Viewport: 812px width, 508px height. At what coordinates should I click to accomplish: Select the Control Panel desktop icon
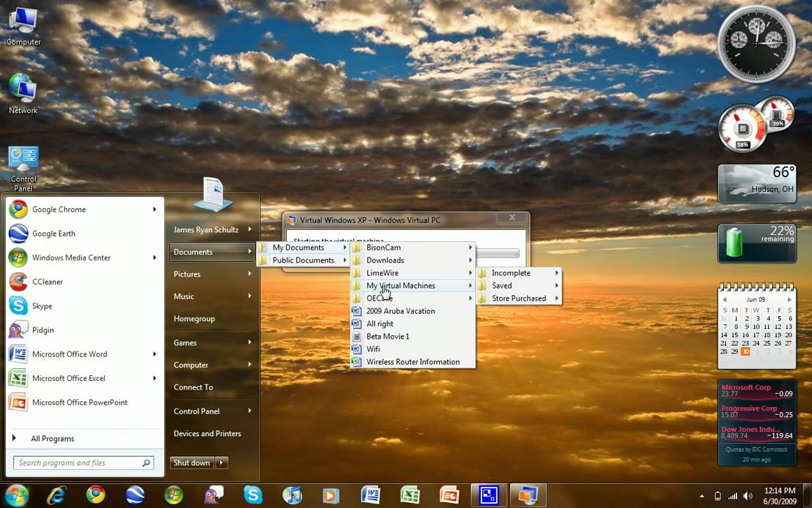[23, 169]
